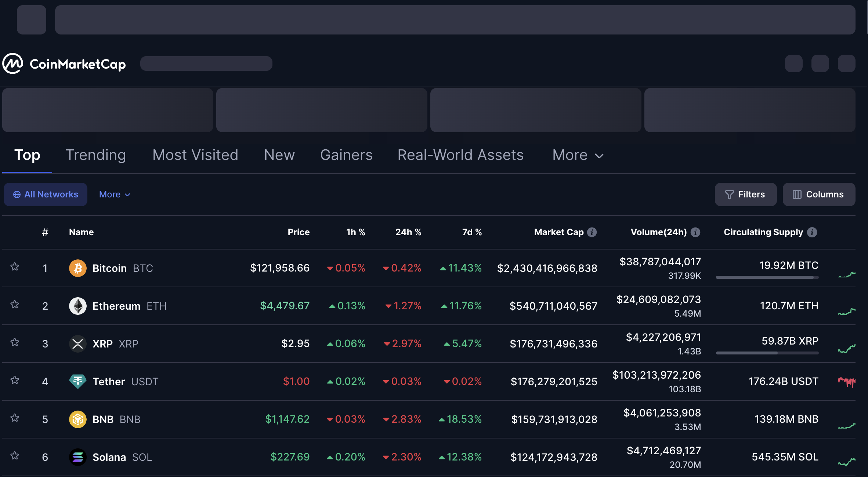
Task: Click the CoinMarketCap logo
Action: 64,64
